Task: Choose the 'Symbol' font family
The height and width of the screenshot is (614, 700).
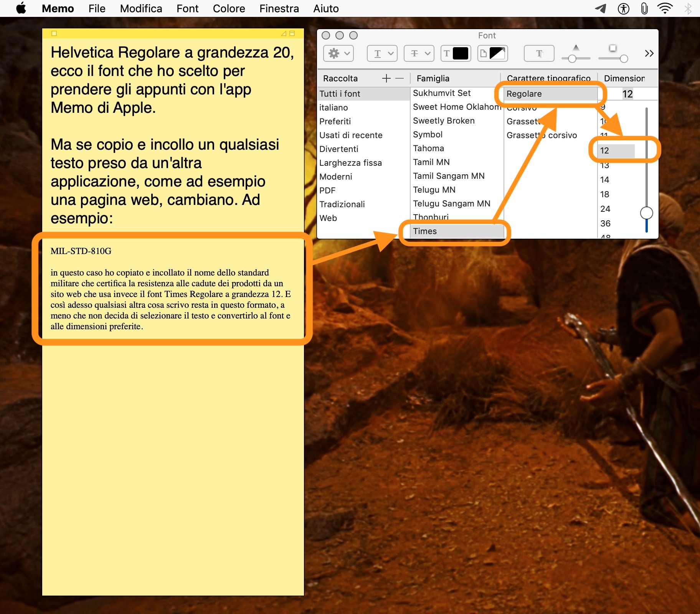Action: [457, 134]
